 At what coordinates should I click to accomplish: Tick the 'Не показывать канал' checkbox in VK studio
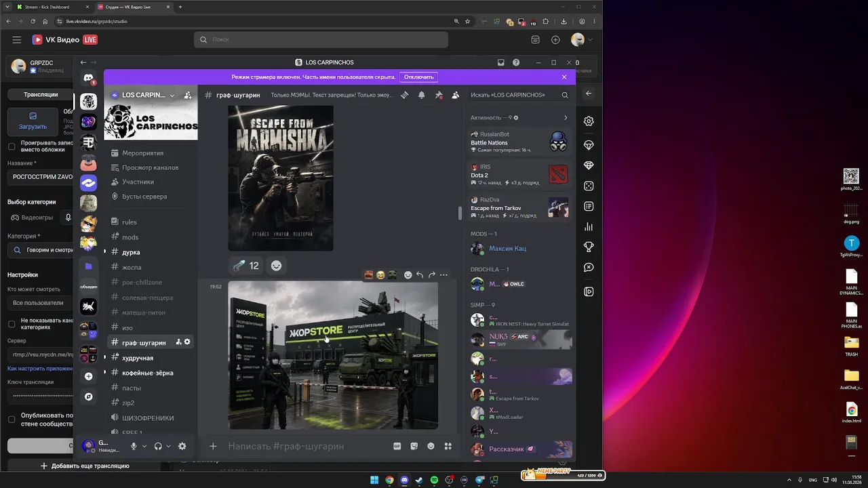12,324
